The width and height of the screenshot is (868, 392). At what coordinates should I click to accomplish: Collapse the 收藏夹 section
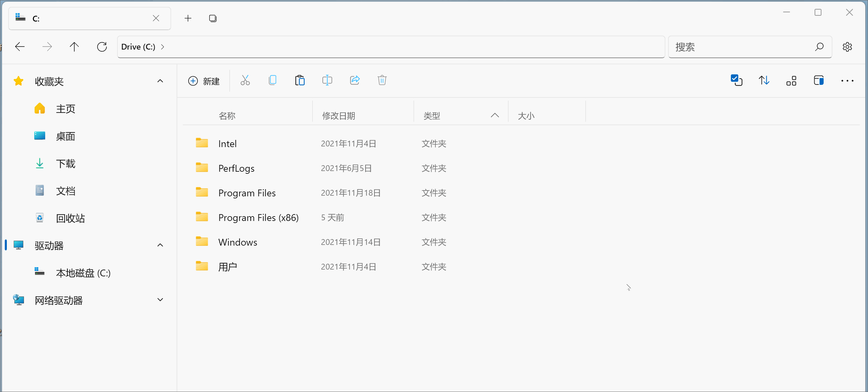pyautogui.click(x=160, y=81)
